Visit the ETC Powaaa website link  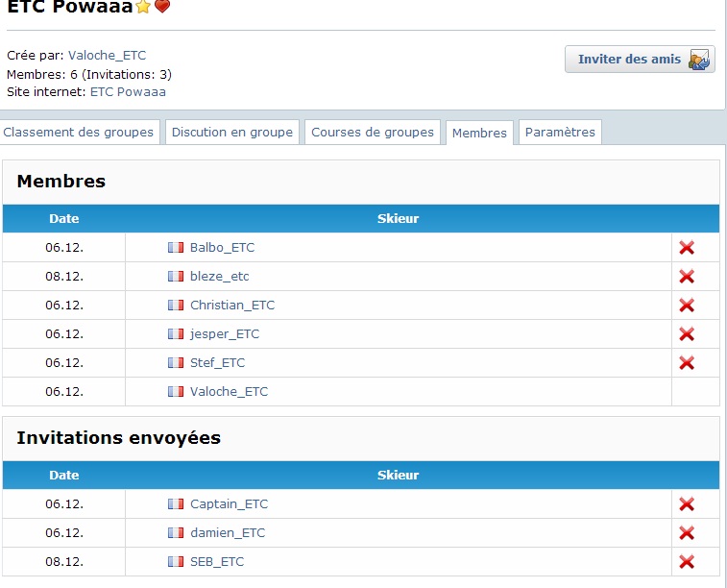128,92
